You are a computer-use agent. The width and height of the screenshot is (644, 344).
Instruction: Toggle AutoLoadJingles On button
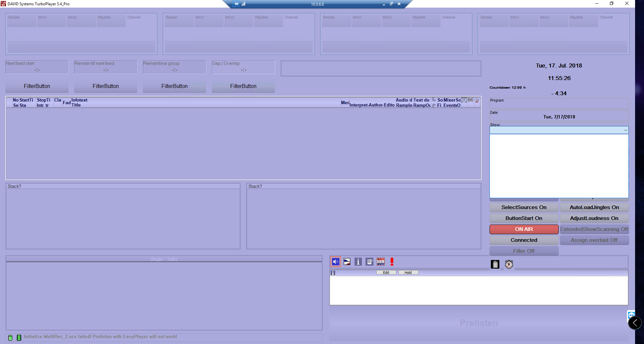click(594, 207)
